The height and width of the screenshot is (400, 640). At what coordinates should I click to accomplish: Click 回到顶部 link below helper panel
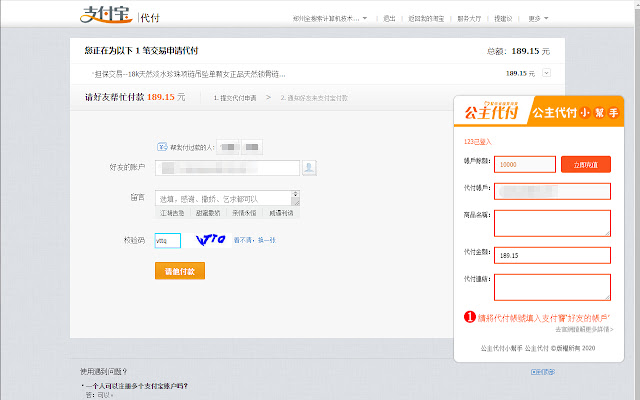point(543,372)
